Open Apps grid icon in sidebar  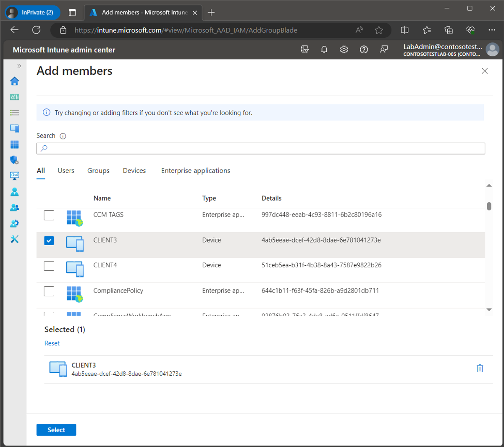tap(15, 144)
